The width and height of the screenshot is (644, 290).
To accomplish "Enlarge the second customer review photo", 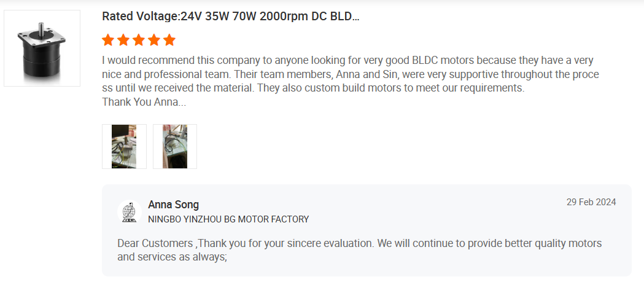I will click(175, 146).
